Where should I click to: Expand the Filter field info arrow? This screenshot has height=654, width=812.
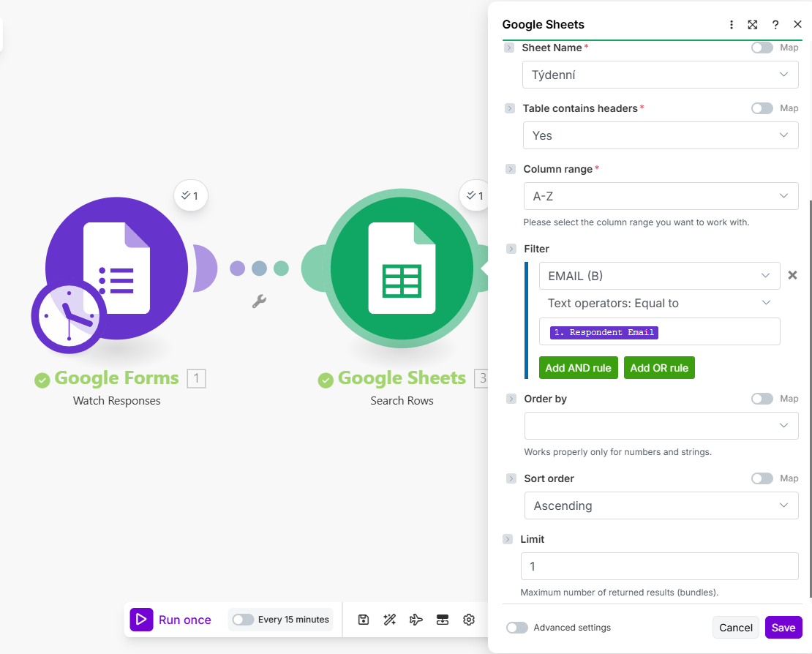[x=511, y=249]
